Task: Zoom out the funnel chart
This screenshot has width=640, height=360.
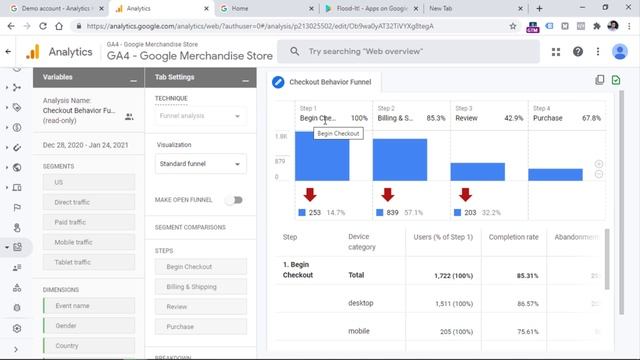Action: pyautogui.click(x=599, y=174)
